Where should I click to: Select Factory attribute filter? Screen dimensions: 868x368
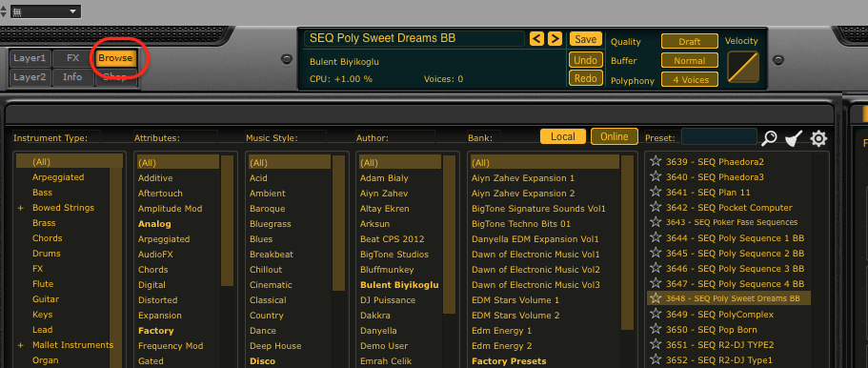point(155,330)
